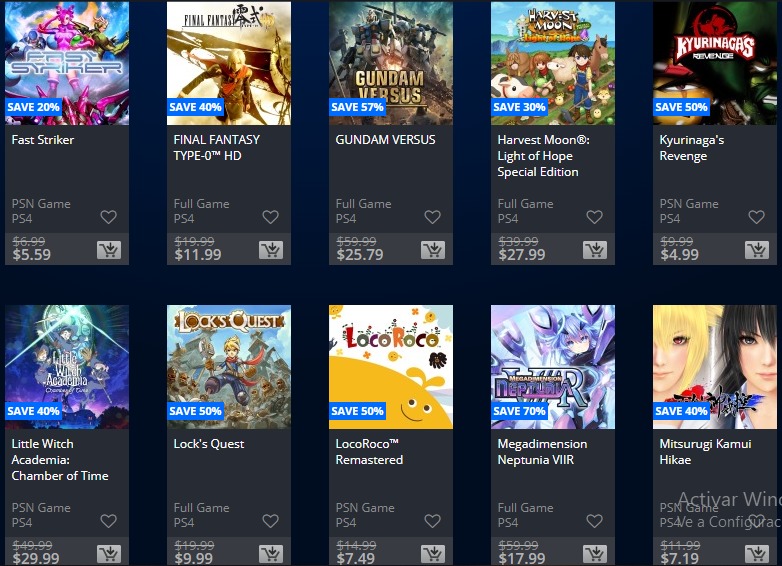
Task: Wishlist Little Witch Academia with heart icon
Action: click(108, 521)
